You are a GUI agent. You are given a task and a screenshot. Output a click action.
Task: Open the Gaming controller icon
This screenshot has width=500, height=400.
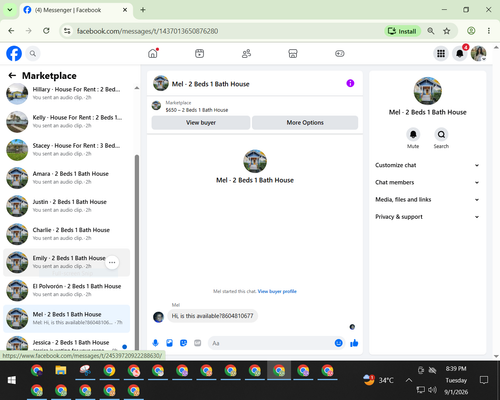(x=340, y=53)
